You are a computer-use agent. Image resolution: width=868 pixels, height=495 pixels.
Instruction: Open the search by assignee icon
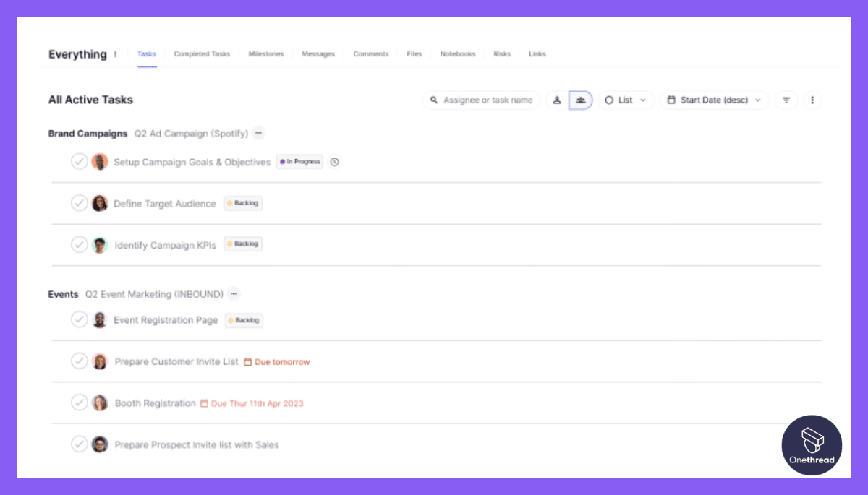tap(556, 100)
